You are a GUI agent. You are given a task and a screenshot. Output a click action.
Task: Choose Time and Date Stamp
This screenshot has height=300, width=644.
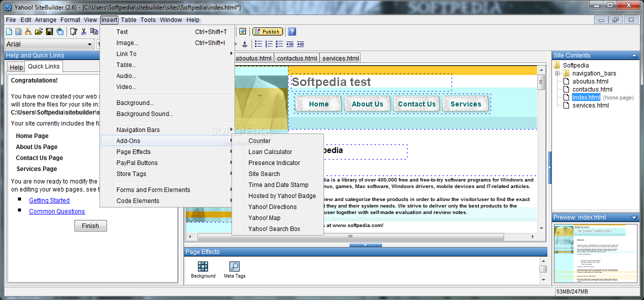tap(277, 184)
